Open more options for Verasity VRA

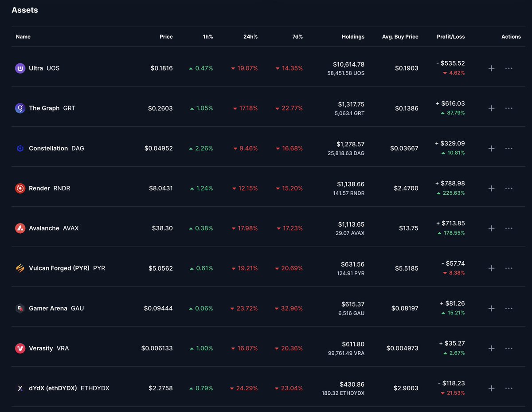tap(509, 348)
